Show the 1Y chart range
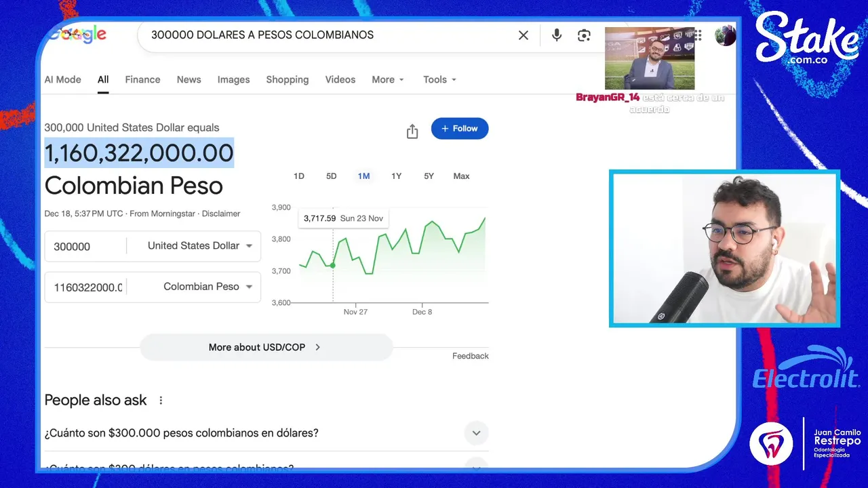Viewport: 868px width, 488px height. point(396,176)
